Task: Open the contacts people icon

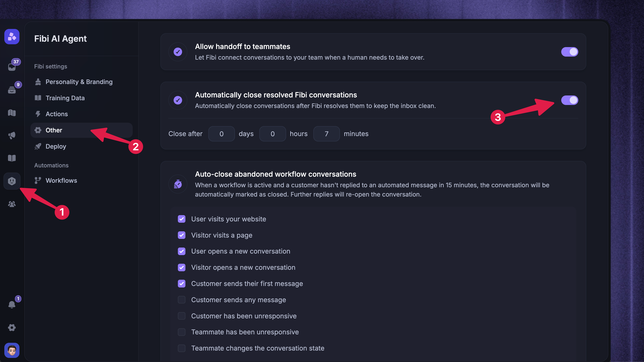Action: (12, 204)
